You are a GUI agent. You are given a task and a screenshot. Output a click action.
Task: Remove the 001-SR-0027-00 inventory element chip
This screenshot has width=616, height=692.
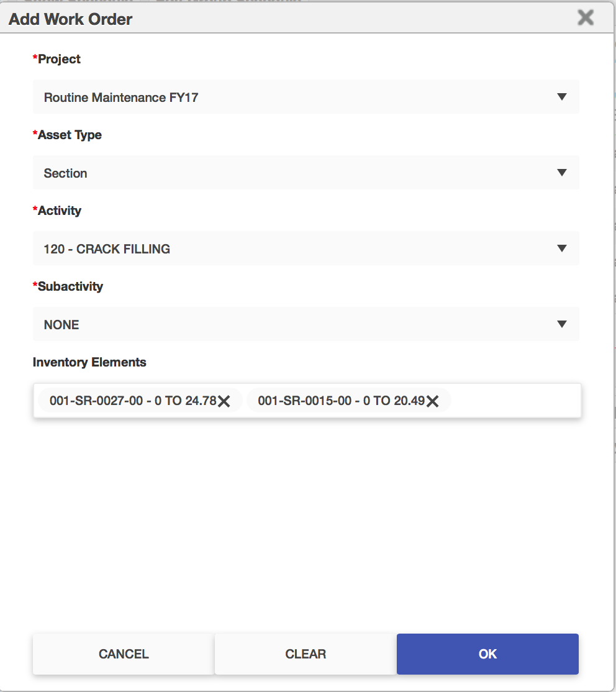tap(224, 401)
